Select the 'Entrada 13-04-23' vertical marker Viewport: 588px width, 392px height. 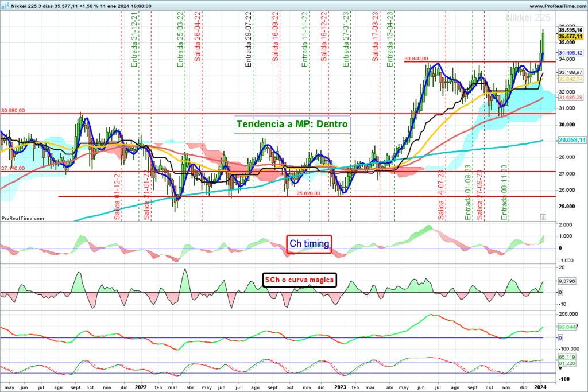click(390, 40)
